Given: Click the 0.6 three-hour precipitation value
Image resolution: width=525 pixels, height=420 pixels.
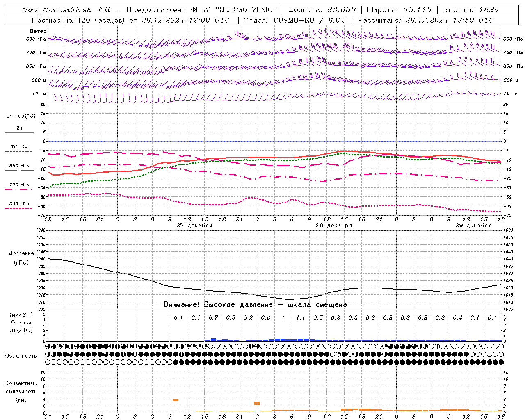Looking at the screenshot, I should (x=265, y=317).
